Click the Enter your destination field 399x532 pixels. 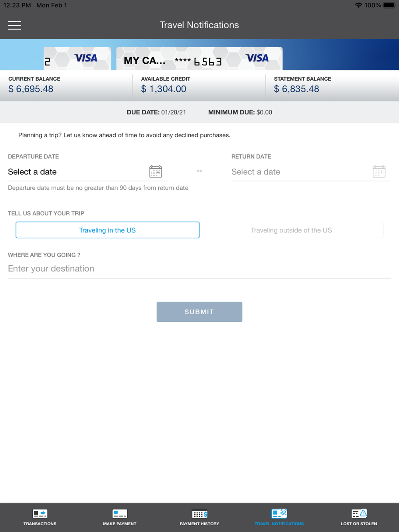199,269
